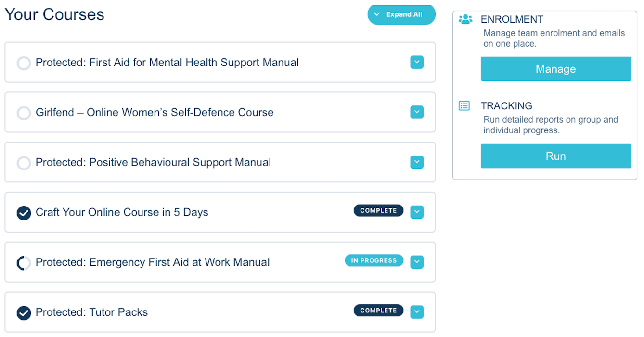Click the Manage enrolment button

(555, 69)
